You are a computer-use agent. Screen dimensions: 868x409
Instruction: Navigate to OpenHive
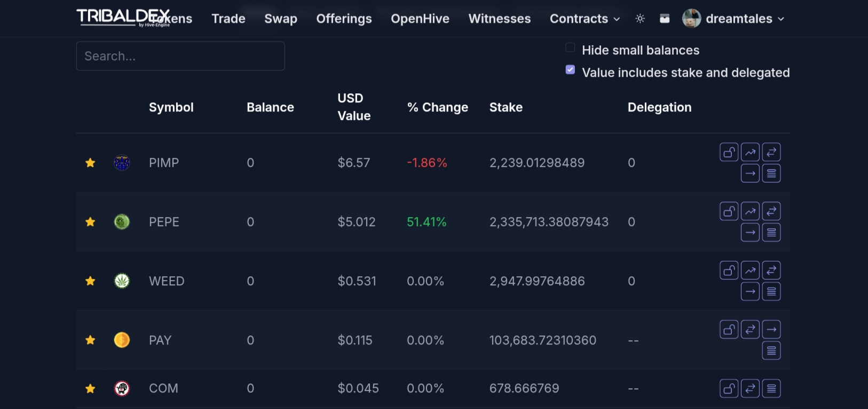coord(420,19)
